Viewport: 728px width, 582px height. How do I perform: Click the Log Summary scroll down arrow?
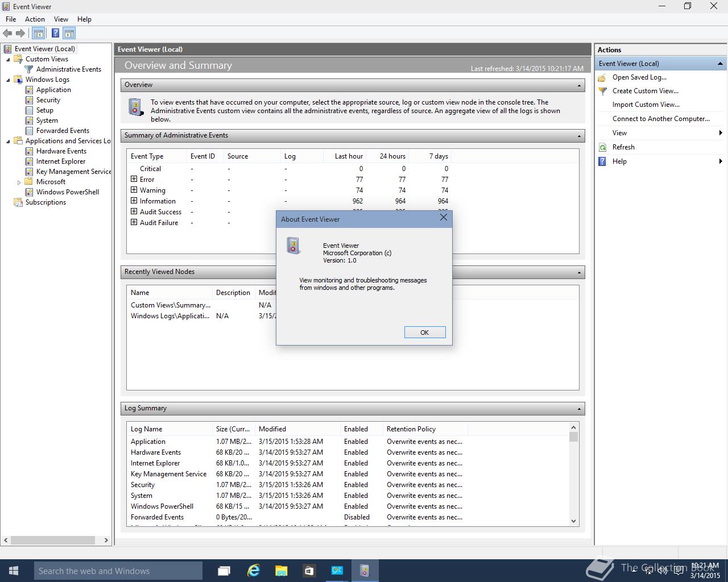(573, 521)
